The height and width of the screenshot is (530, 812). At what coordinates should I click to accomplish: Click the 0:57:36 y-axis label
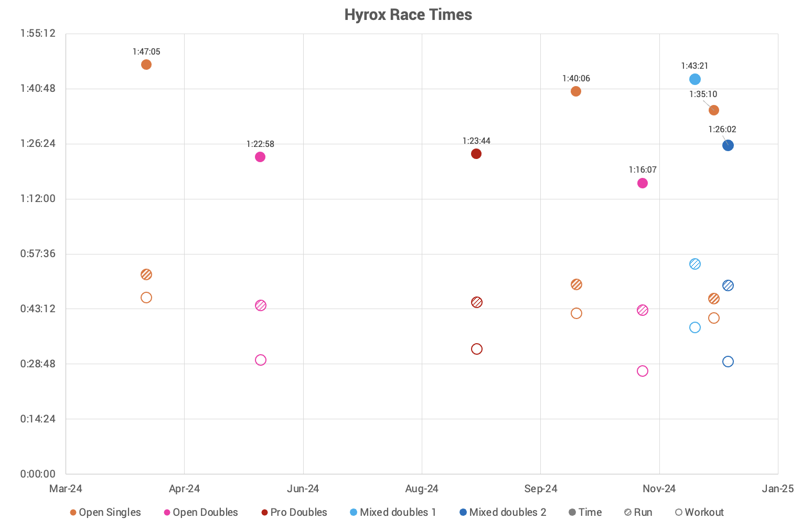(x=38, y=253)
